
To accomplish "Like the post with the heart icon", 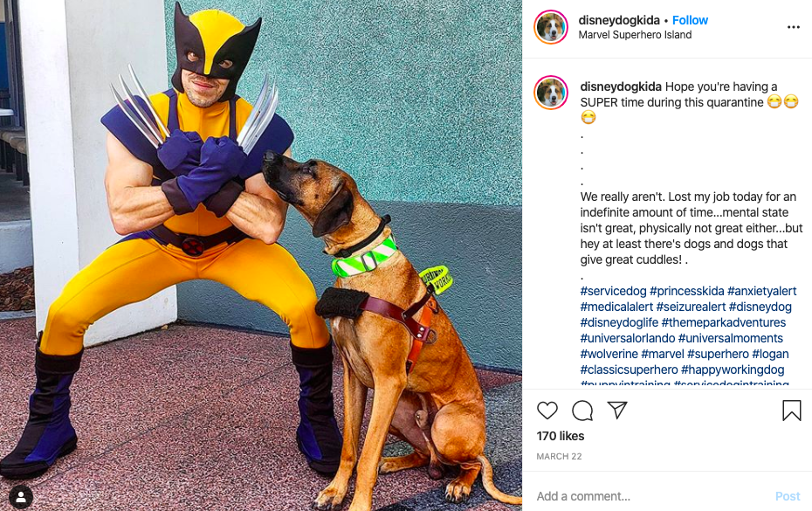I will pos(547,411).
